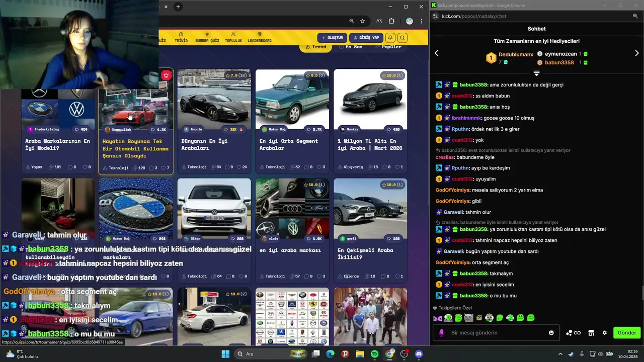This screenshot has width=644, height=362.
Task: Go to the Topluluk section
Action: tap(233, 38)
